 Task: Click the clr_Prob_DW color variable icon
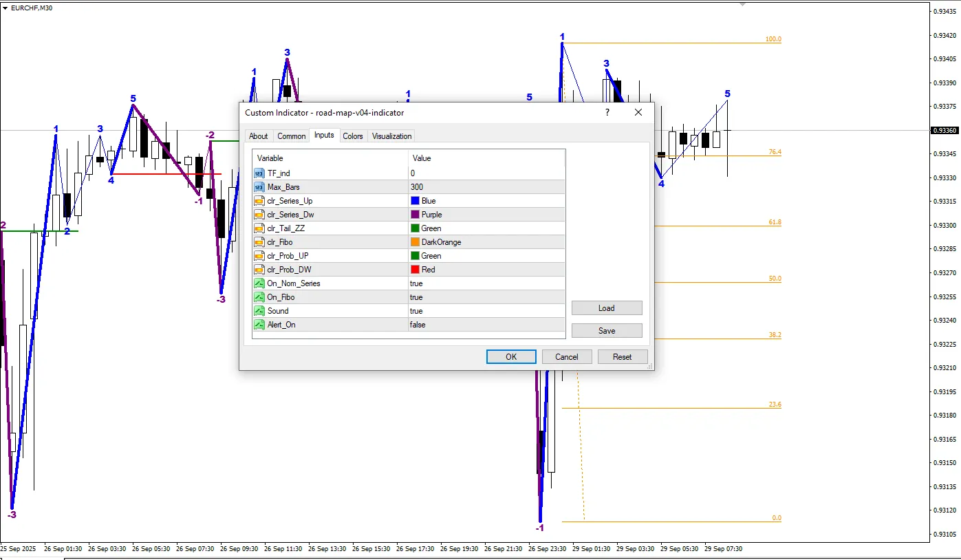[259, 270]
